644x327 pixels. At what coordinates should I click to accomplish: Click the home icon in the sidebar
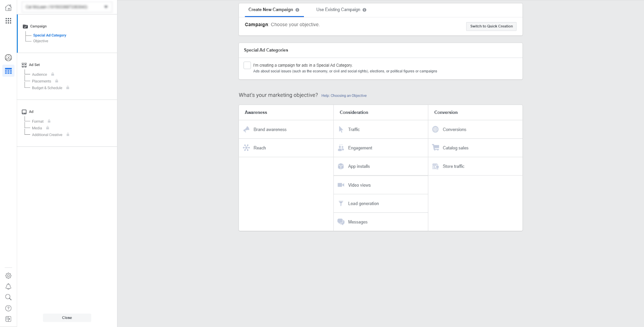click(x=8, y=8)
